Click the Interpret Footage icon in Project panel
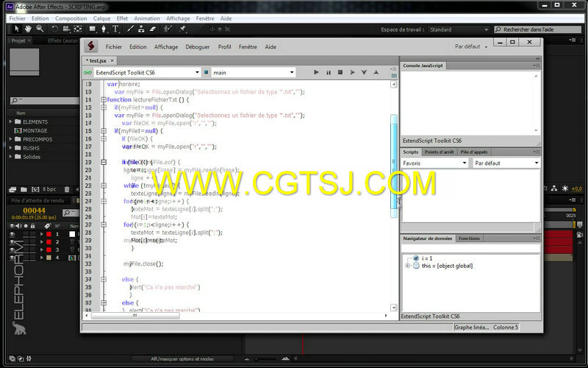This screenshot has width=588, height=368. 12,189
